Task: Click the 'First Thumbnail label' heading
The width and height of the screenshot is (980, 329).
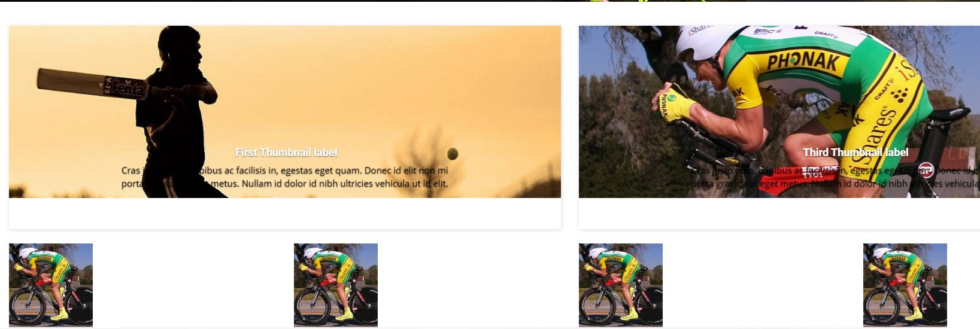Action: pos(286,153)
